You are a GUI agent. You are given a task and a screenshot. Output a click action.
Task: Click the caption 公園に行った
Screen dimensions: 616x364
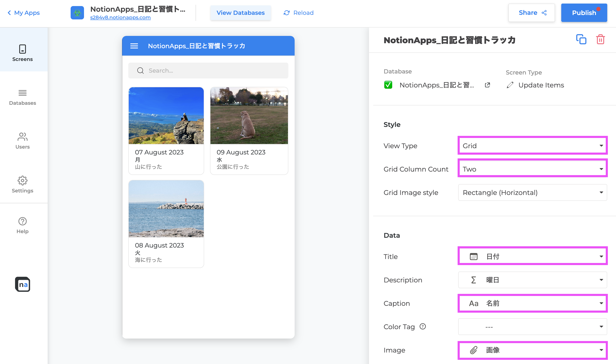[x=233, y=167]
